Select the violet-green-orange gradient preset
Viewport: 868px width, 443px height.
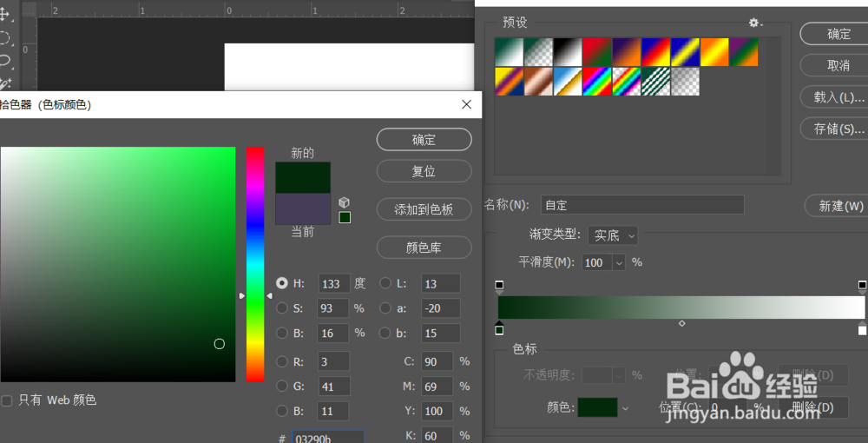744,52
